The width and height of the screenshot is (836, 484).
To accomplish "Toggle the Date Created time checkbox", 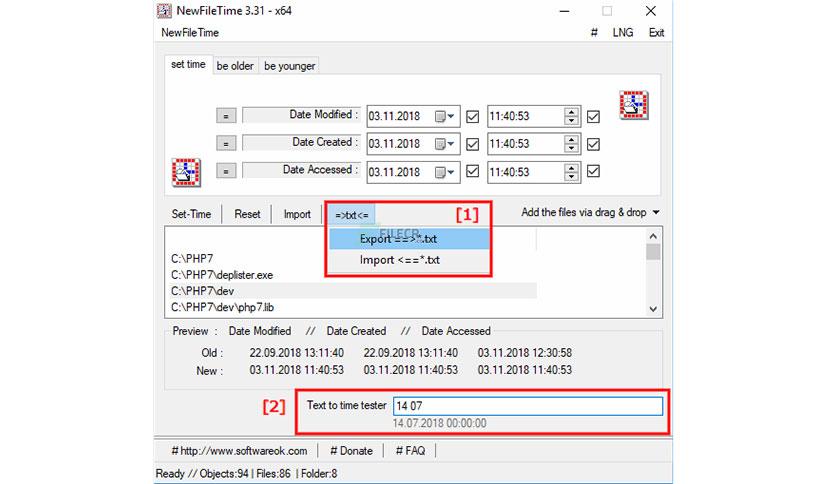I will point(593,144).
